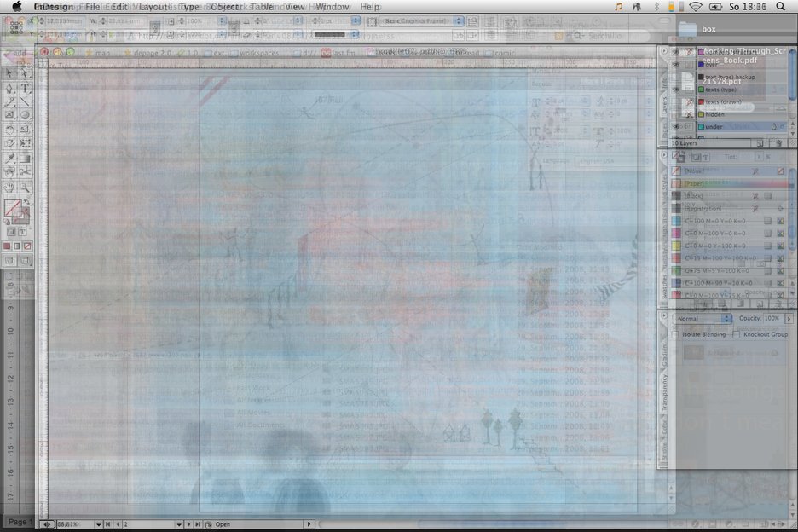The height and width of the screenshot is (532, 798).
Task: Open the blending mode 'Normal' dropdown
Action: 704,319
